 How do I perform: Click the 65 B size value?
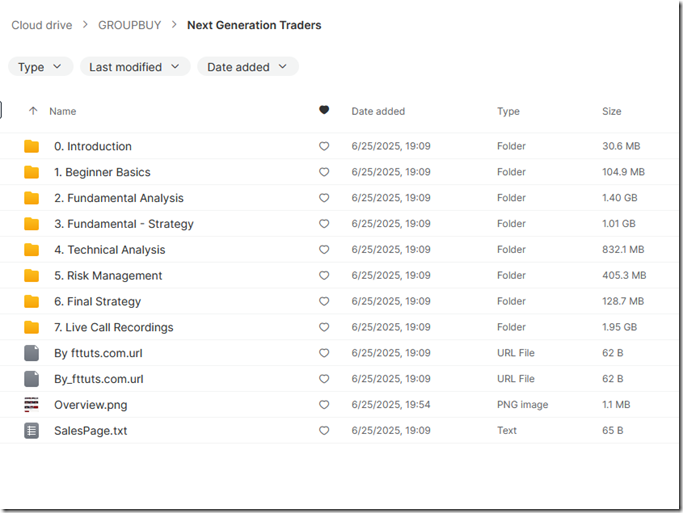tap(612, 430)
